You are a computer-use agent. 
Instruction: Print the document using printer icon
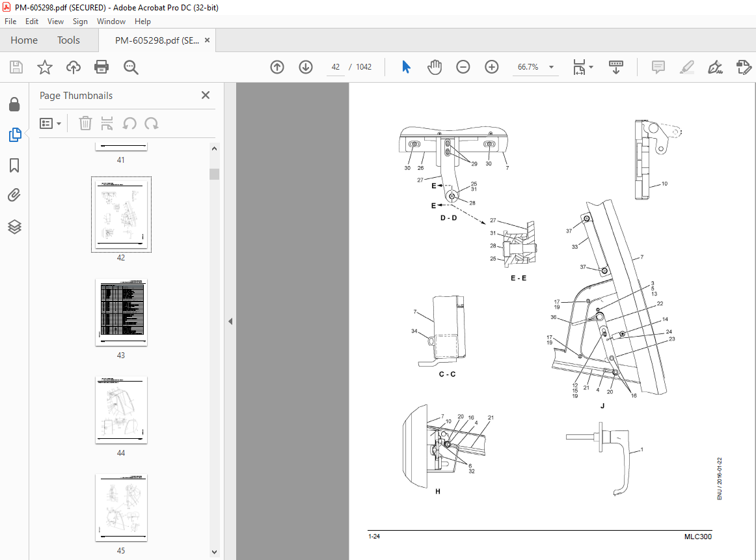pyautogui.click(x=101, y=67)
